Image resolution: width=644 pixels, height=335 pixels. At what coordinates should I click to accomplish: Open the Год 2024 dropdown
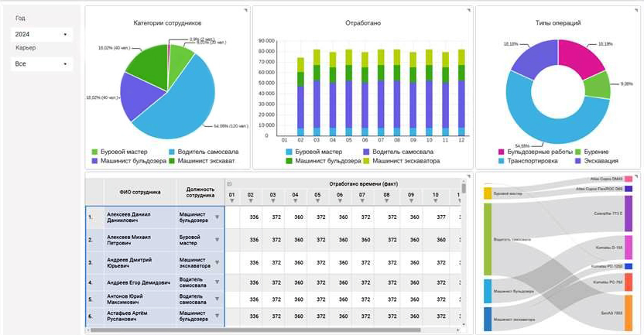pyautogui.click(x=42, y=34)
